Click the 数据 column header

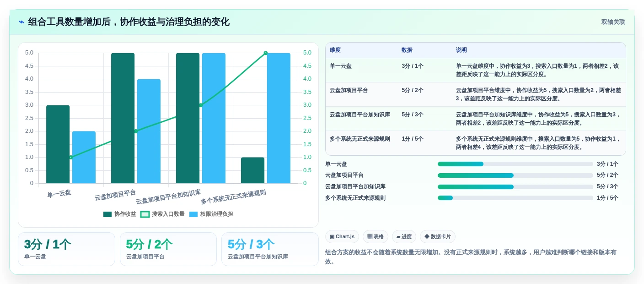point(407,50)
